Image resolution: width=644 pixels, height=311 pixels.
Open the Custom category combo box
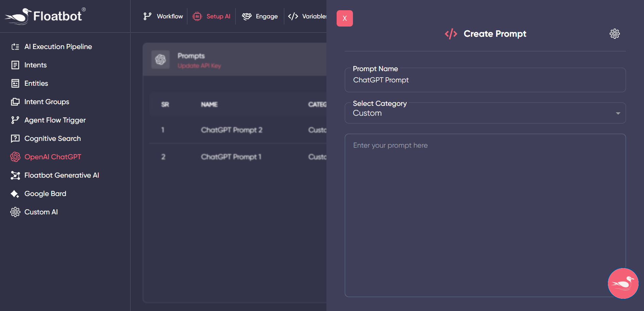[x=476, y=113]
